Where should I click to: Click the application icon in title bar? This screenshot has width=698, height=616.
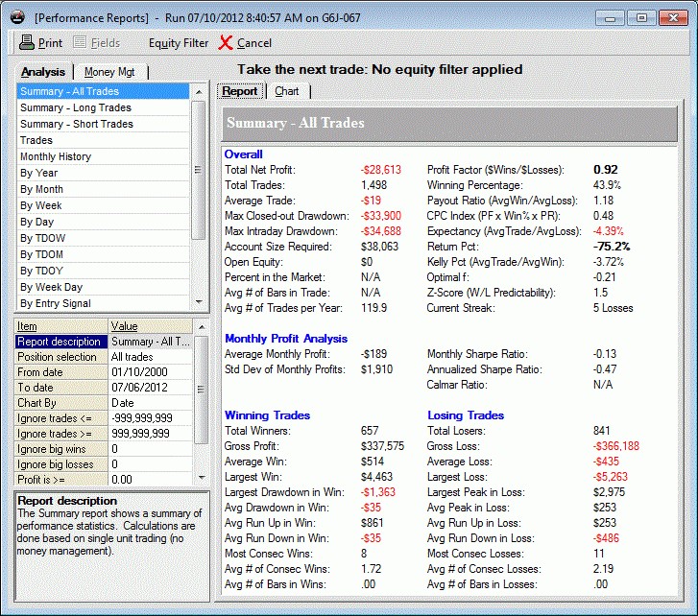click(15, 17)
